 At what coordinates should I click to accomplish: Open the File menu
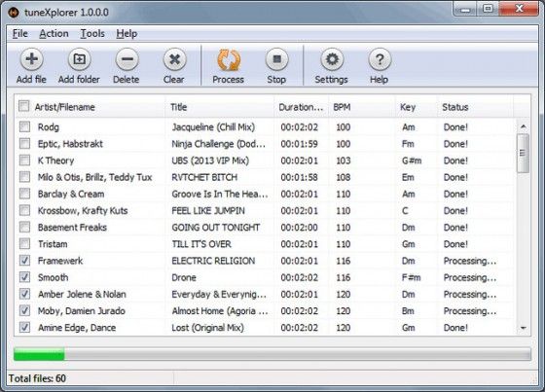coord(20,34)
